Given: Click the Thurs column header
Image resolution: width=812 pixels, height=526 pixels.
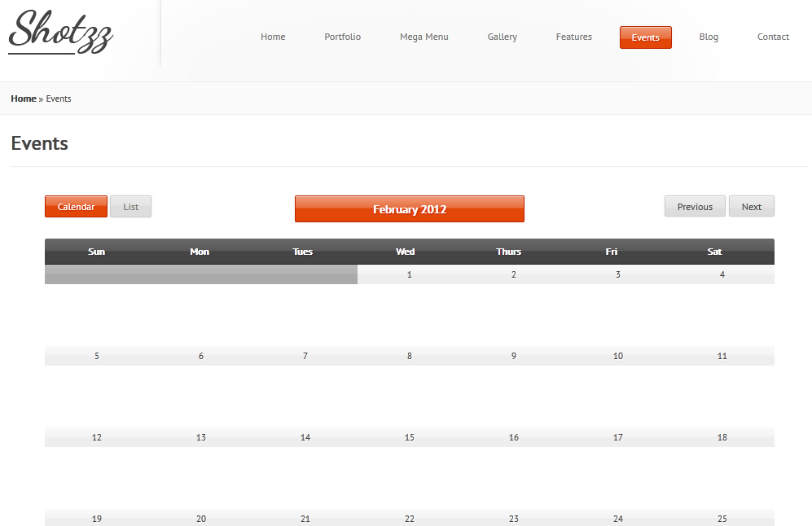Looking at the screenshot, I should (508, 252).
